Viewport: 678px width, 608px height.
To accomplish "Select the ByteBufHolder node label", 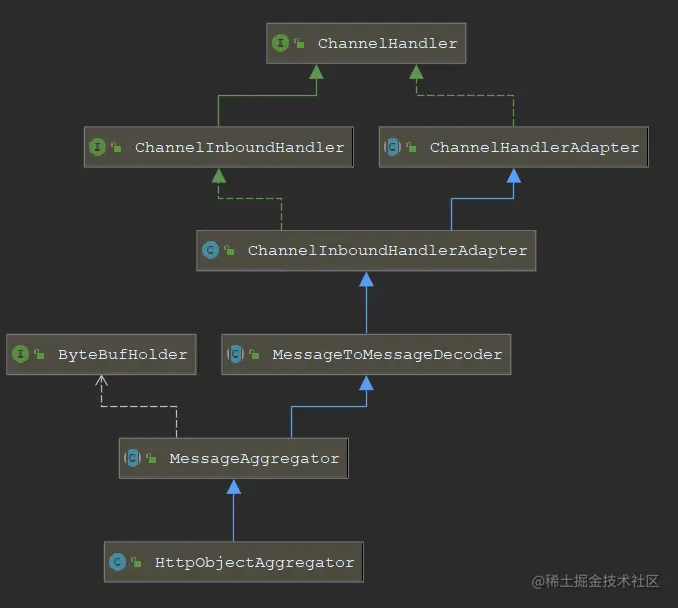I will [x=123, y=355].
